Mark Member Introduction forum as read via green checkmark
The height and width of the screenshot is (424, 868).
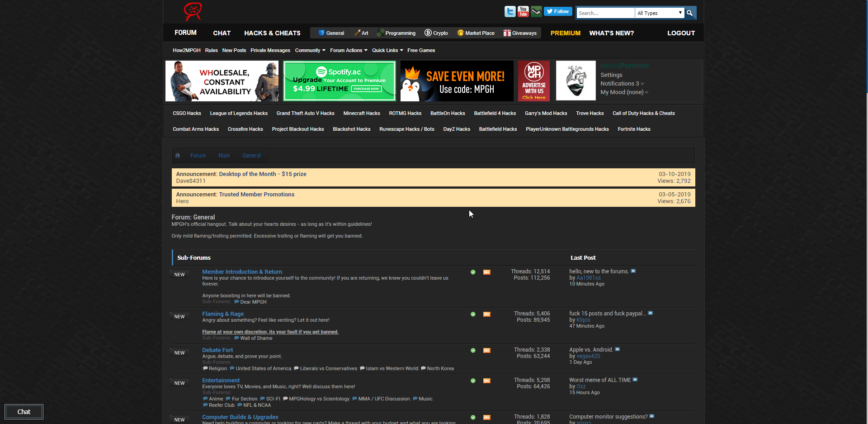(473, 272)
